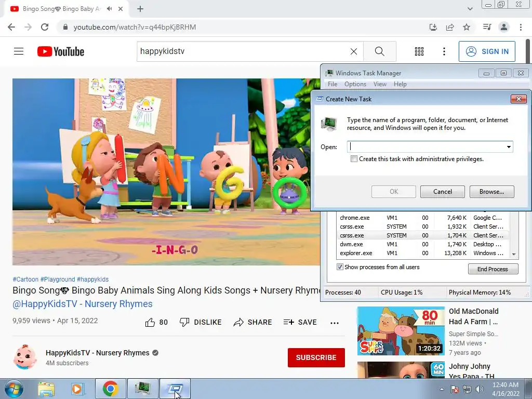Click the address bar URL
Viewport: 532px width, 399px height.
pos(135,27)
